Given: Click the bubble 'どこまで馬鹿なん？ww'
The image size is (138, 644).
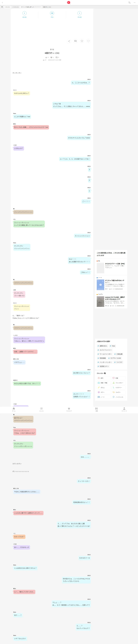Looking at the screenshot, I should pos(22,116).
